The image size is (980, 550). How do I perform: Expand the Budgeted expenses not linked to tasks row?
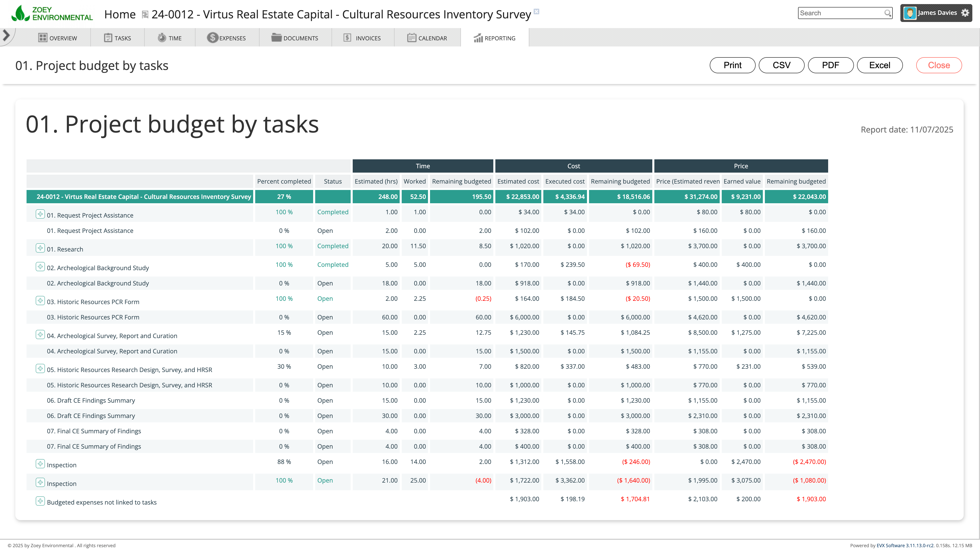tap(40, 501)
